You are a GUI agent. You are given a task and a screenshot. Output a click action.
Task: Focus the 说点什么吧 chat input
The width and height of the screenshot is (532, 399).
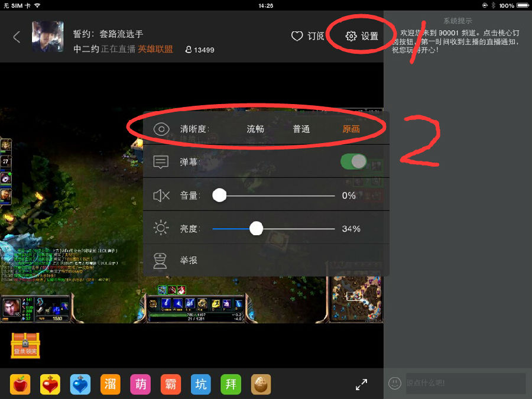466,384
